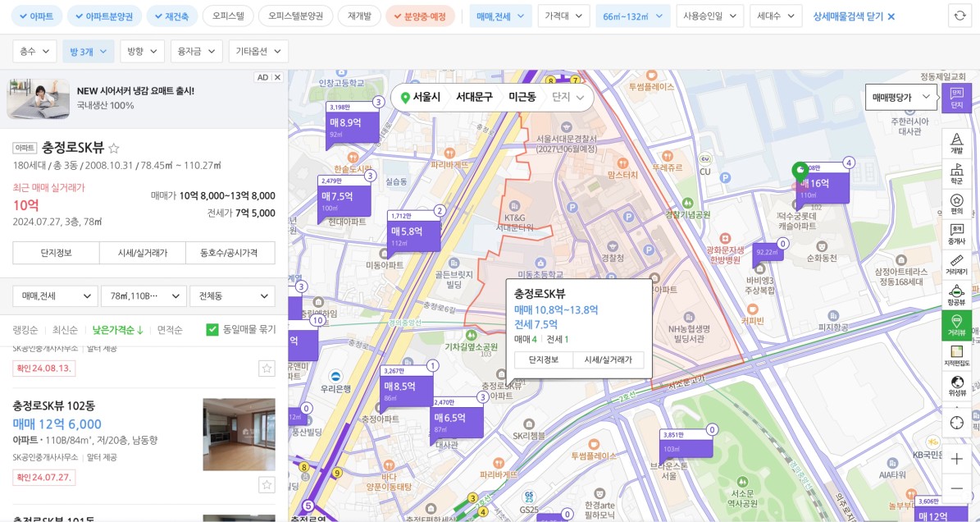Click 단지정보 in the map popup
980x522 pixels.
click(x=543, y=359)
